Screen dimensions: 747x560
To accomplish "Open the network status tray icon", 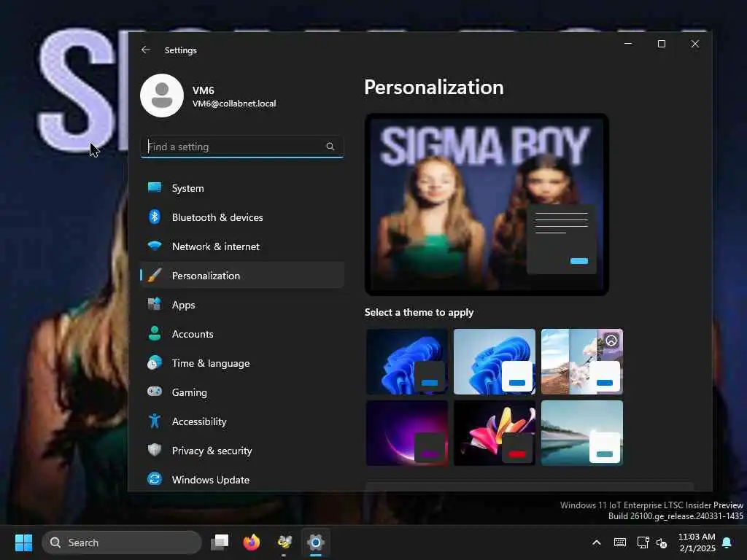I will tap(643, 542).
